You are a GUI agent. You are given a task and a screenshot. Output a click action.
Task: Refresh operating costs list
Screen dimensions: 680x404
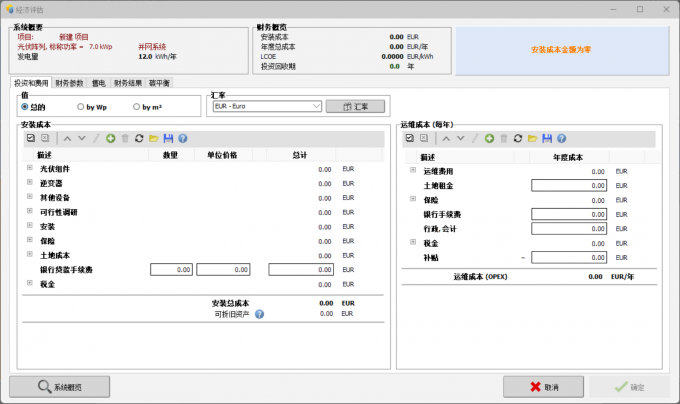tap(518, 139)
